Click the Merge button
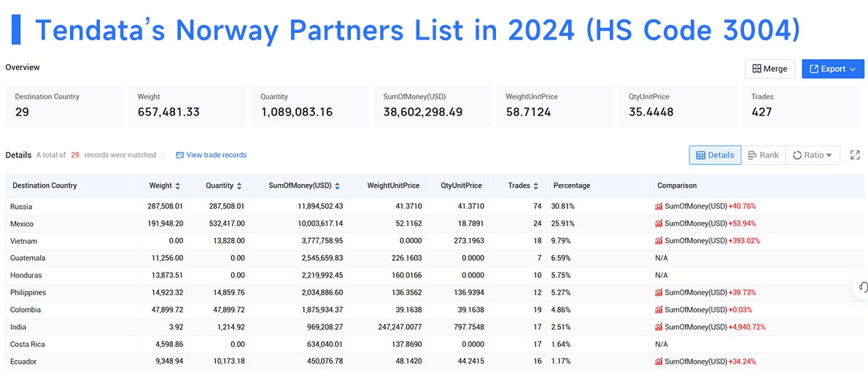 pyautogui.click(x=770, y=69)
